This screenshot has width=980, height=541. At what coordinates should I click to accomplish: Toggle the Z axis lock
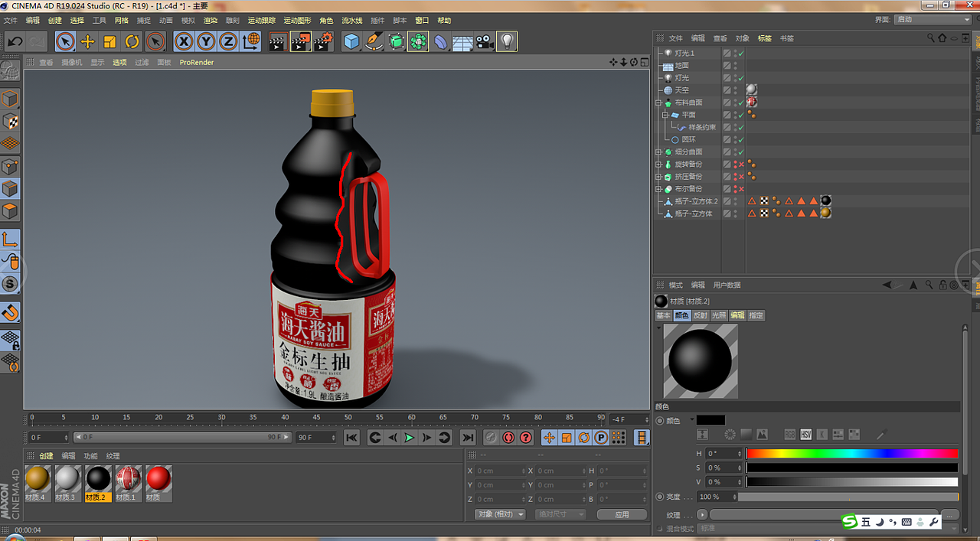coord(228,41)
